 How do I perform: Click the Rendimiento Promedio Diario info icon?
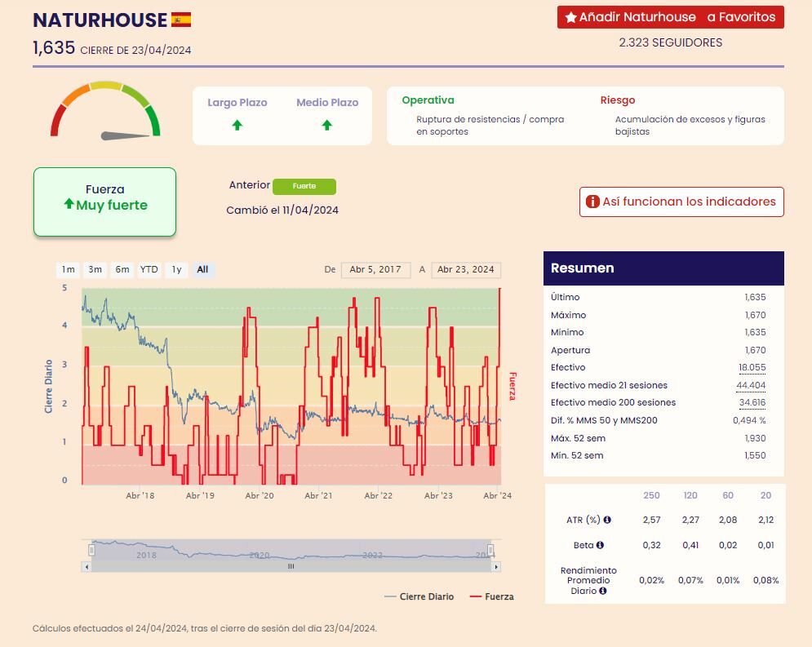603,591
